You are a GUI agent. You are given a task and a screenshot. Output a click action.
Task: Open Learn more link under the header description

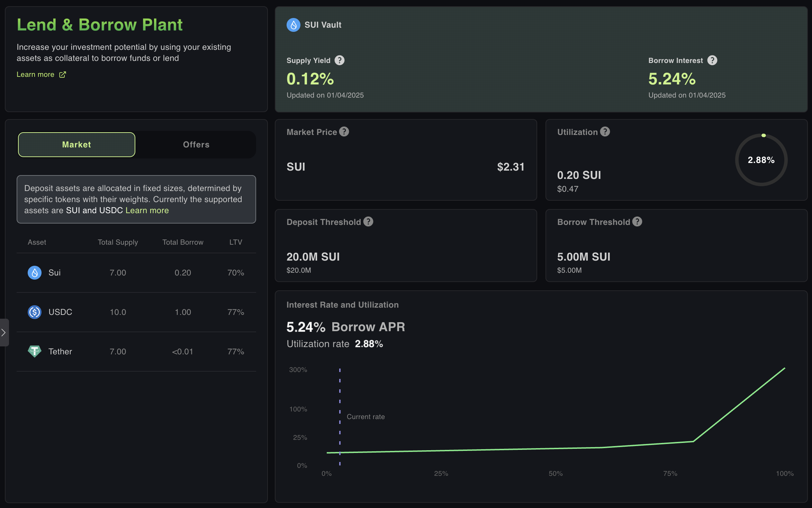[35, 75]
